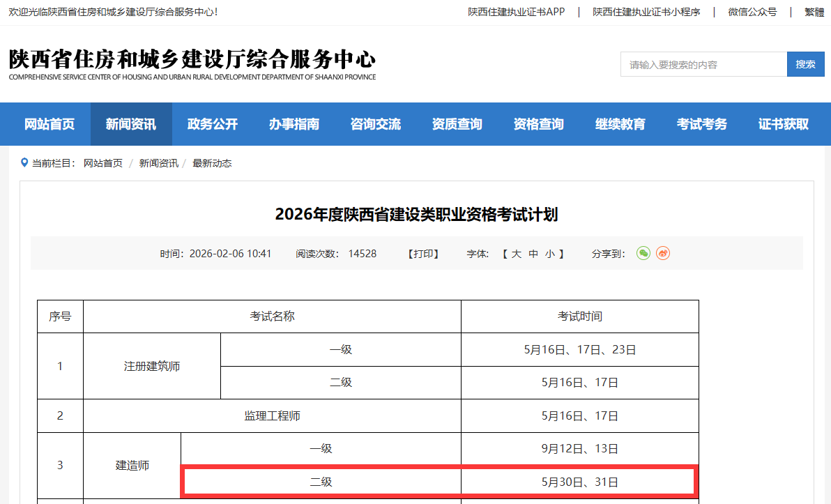This screenshot has height=504, width=831.
Task: Click location pin icon in breadcrumb
Action: [x=25, y=163]
